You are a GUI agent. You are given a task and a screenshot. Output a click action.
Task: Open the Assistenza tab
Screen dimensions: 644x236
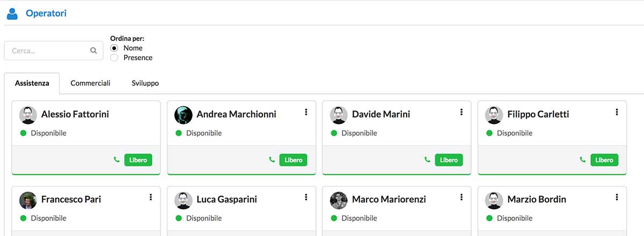click(32, 83)
